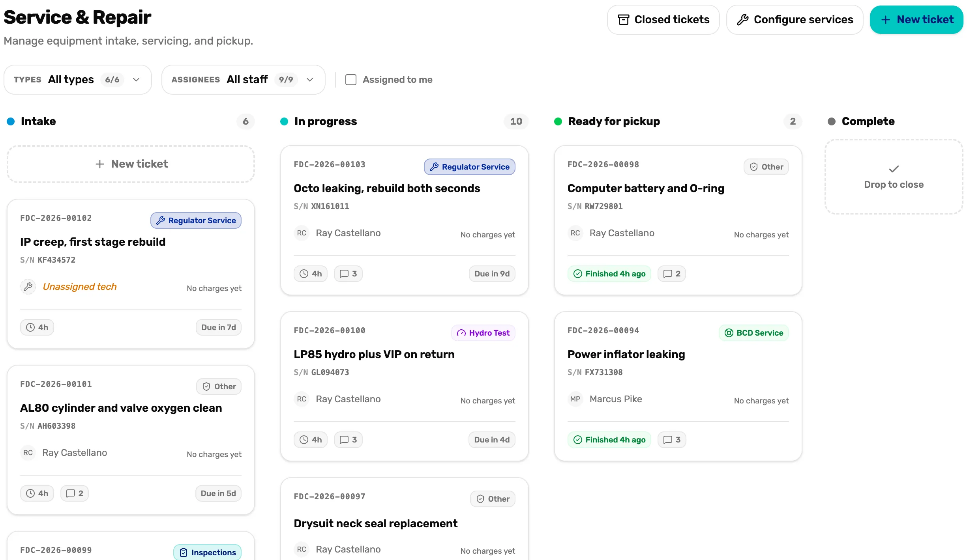Click Other tag on FDC-2026-00098

766,167
